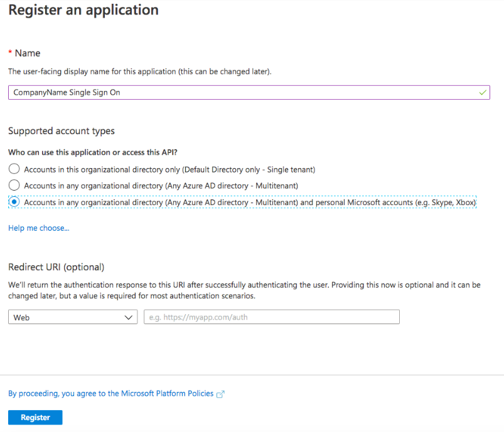Image resolution: width=504 pixels, height=432 pixels.
Task: Select the single tenant radio button
Action: [x=14, y=169]
